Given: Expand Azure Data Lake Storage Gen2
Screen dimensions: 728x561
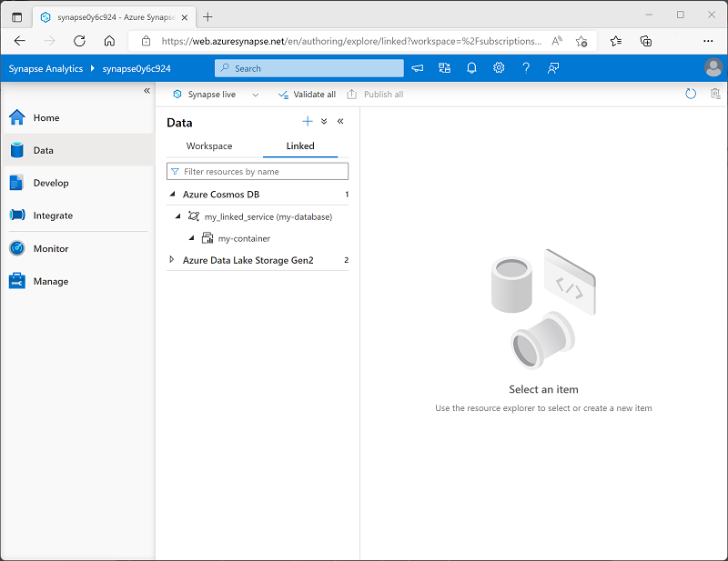Looking at the screenshot, I should point(172,260).
